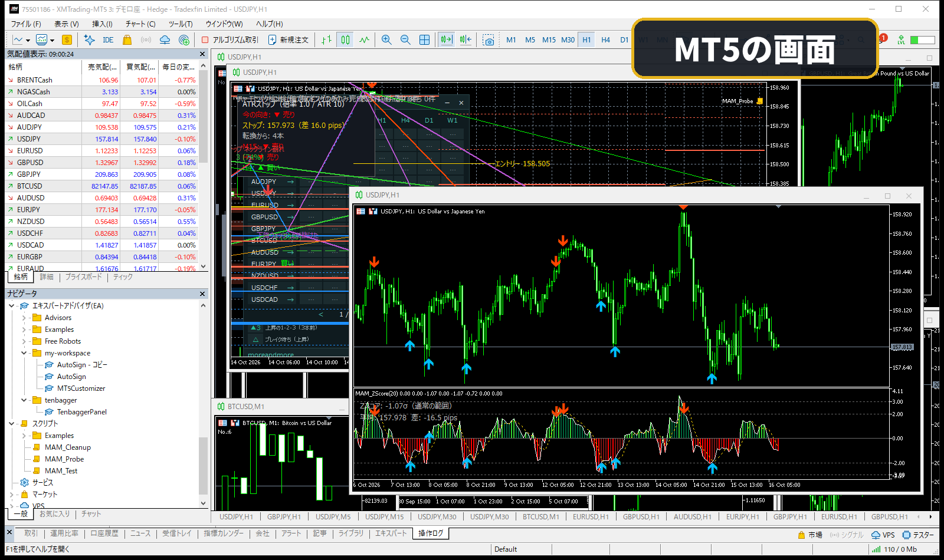944x560 pixels.
Task: Open the Market shopping bag icon
Action: tap(127, 40)
